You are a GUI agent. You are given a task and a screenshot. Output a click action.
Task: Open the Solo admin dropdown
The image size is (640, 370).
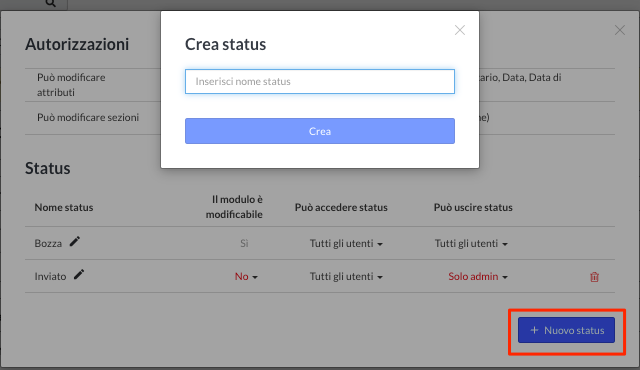pyautogui.click(x=478, y=277)
